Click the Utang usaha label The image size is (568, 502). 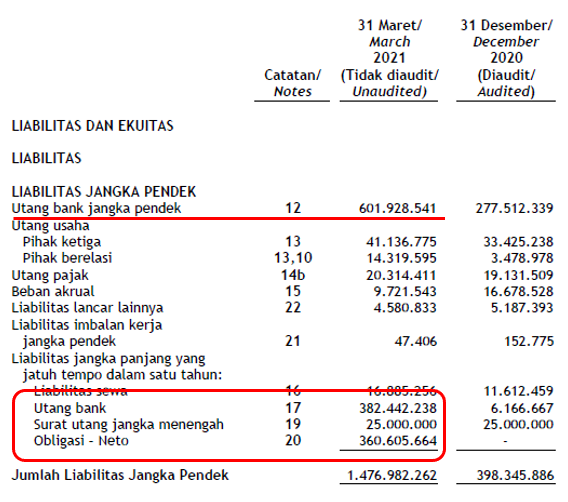(50, 225)
